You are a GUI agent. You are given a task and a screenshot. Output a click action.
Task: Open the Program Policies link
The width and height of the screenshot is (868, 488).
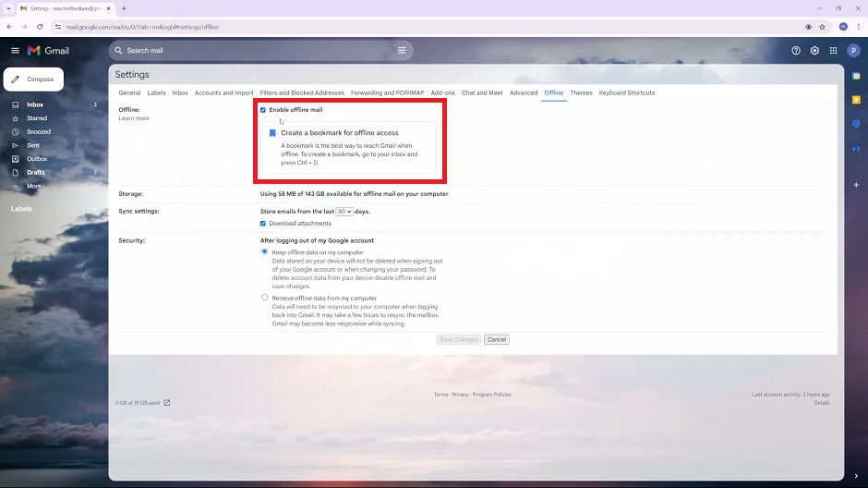[491, 395]
